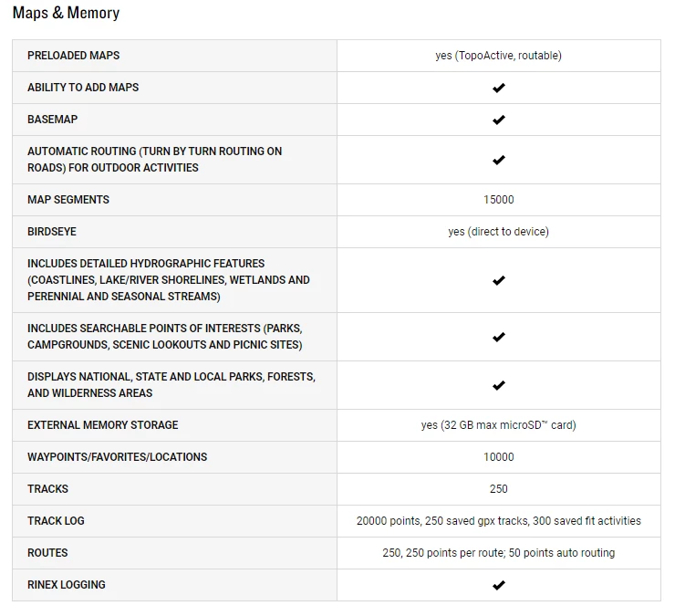This screenshot has width=675, height=616.
Task: Click the checkmark for Ability to Add Maps
Action: (499, 88)
